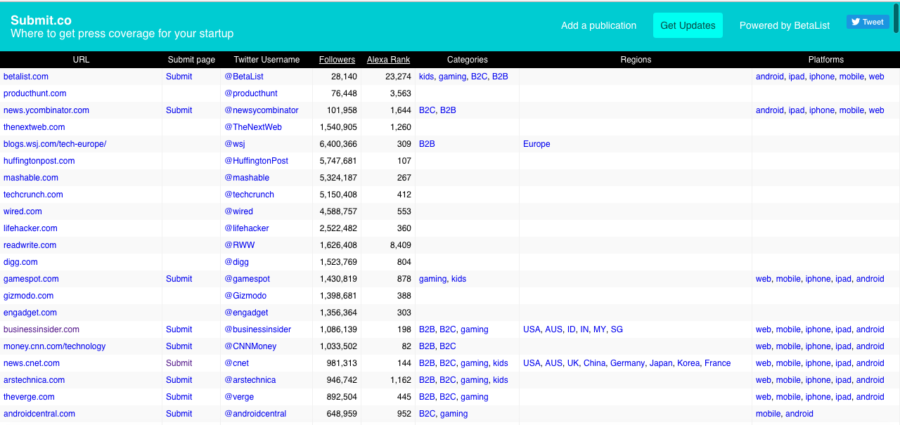This screenshot has height=425, width=900.
Task: Open the @producthunt Twitter handle
Action: tap(251, 93)
